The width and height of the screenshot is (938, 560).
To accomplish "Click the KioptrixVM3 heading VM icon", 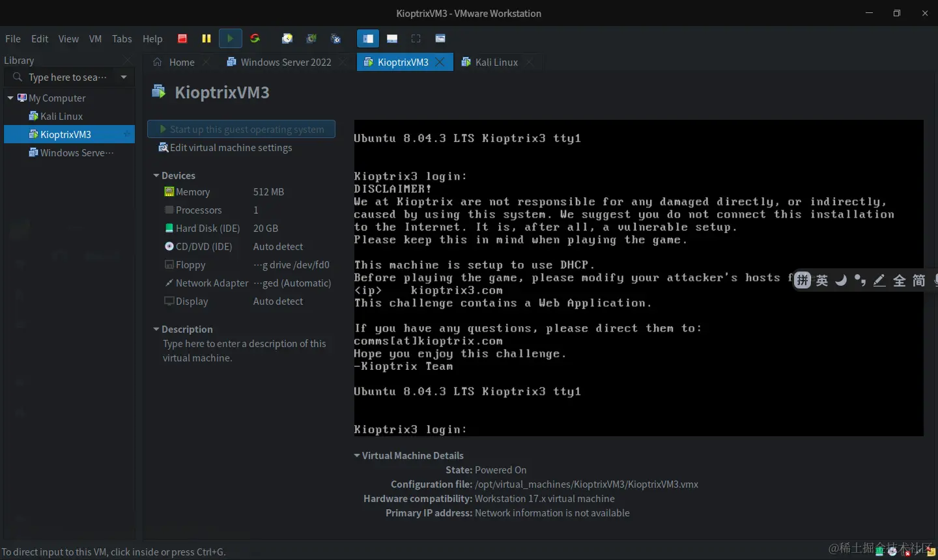I will point(159,92).
